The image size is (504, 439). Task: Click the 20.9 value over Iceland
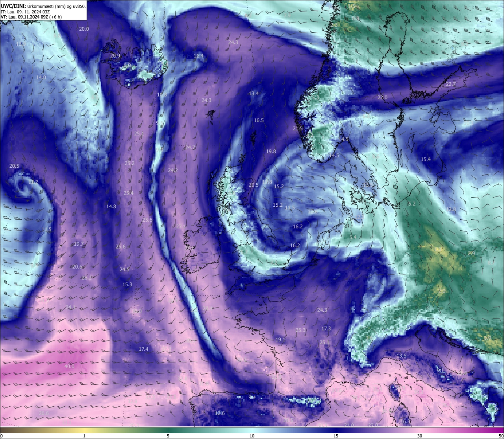115,56
